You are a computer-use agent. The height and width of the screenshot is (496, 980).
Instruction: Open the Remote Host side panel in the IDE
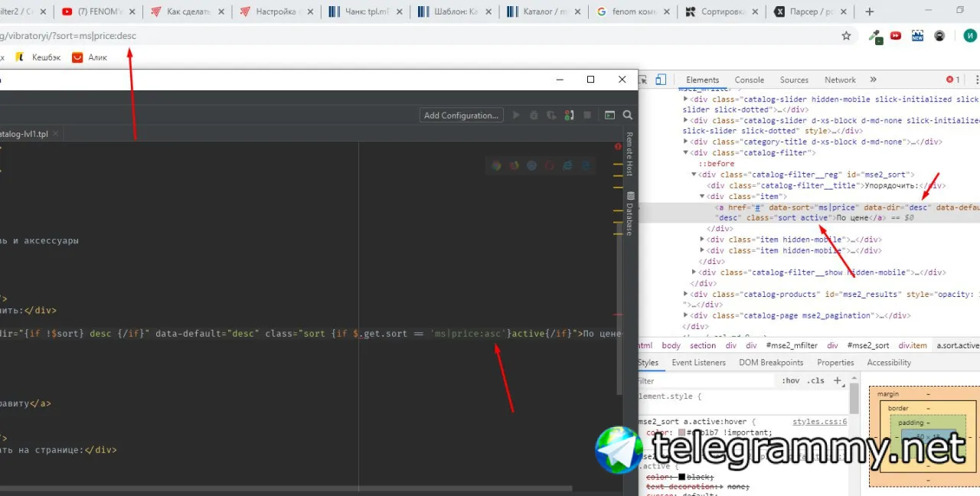click(630, 154)
